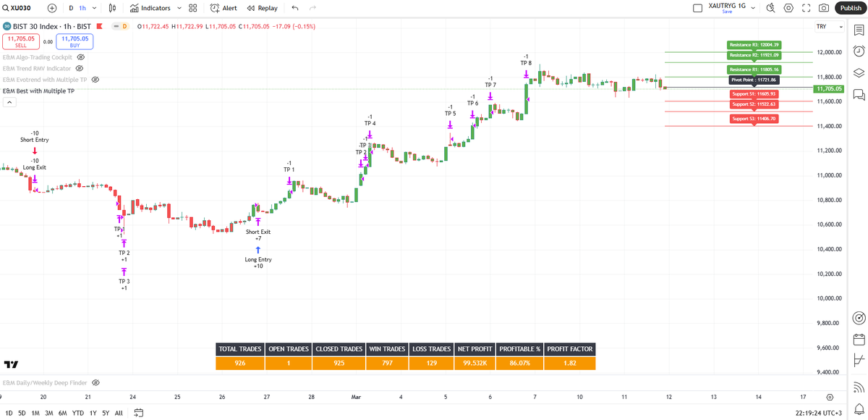The height and width of the screenshot is (420, 868).
Task: Redo chart action
Action: coord(312,8)
